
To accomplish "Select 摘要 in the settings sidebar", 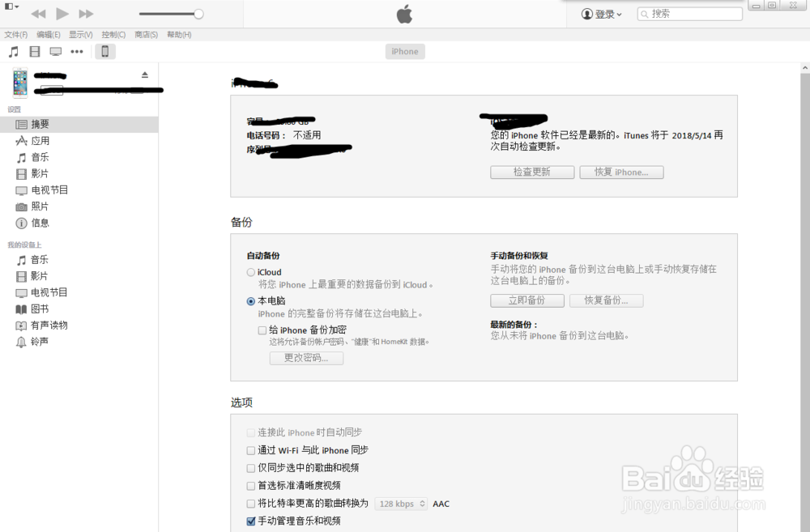I will point(79,125).
